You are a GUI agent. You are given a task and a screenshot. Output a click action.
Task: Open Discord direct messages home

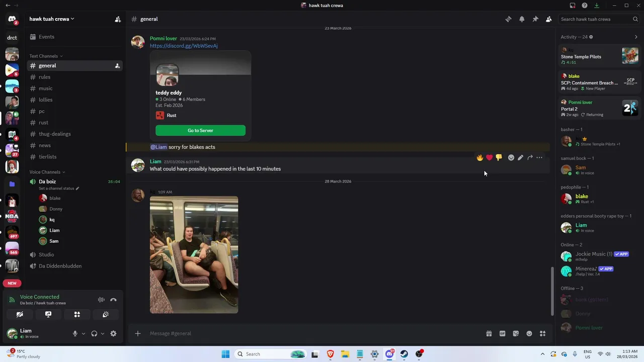[12, 20]
